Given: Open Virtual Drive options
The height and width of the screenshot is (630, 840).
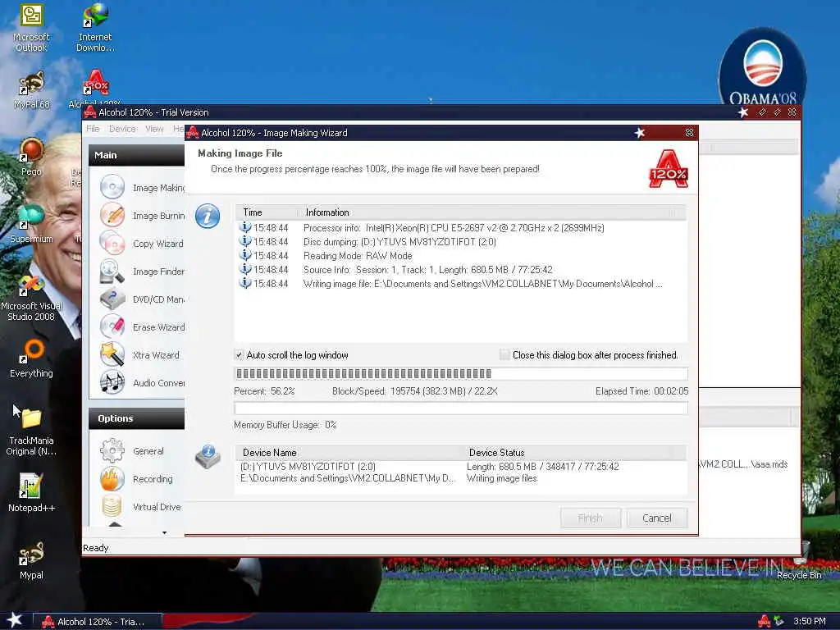Looking at the screenshot, I should click(141, 507).
